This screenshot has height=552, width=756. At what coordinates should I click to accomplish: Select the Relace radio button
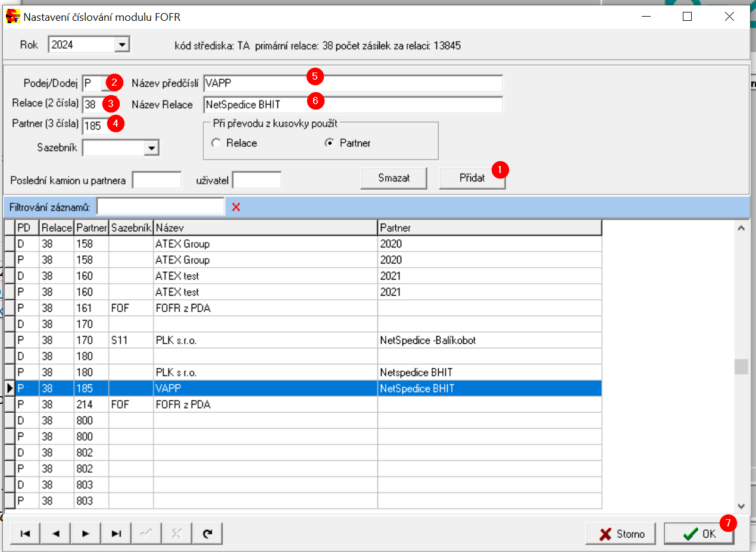point(216,143)
